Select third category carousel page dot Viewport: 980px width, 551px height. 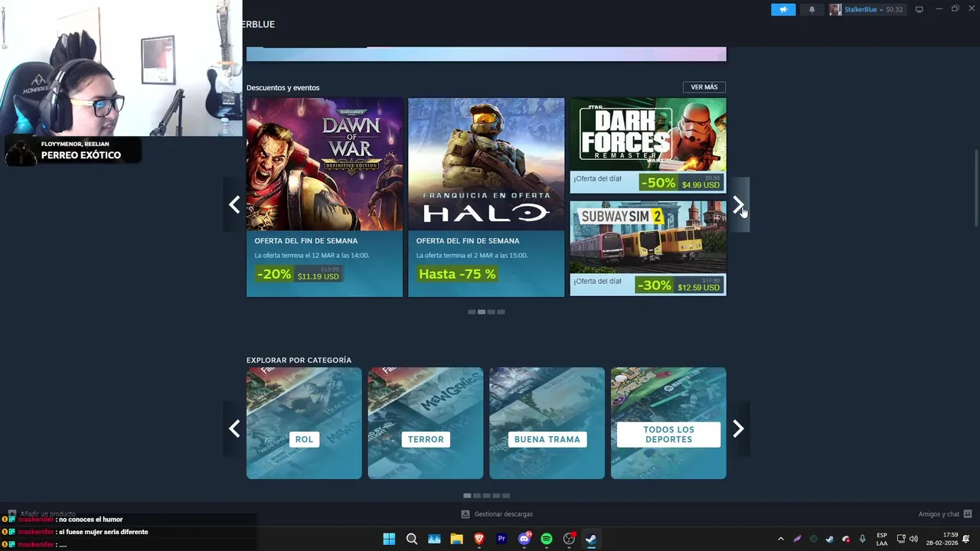tap(487, 496)
